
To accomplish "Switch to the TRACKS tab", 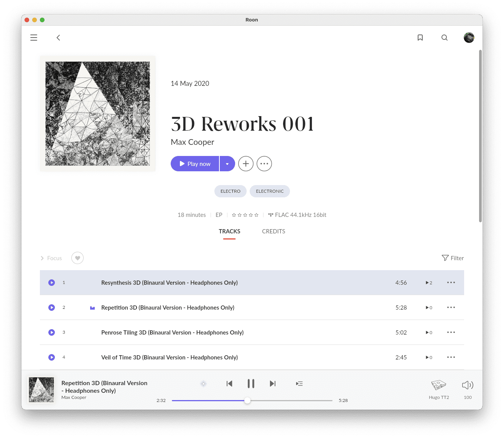I will point(229,231).
